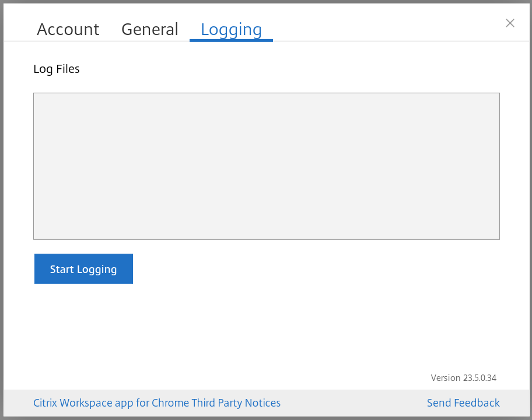Click the Send Feedback link
Viewport: 532px width, 420px height.
pyautogui.click(x=463, y=403)
